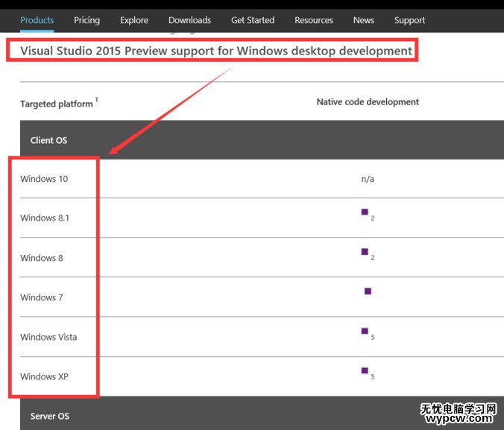This screenshot has width=504, height=430.
Task: Click footnote 1 next to Targeted platform
Action: click(x=96, y=100)
